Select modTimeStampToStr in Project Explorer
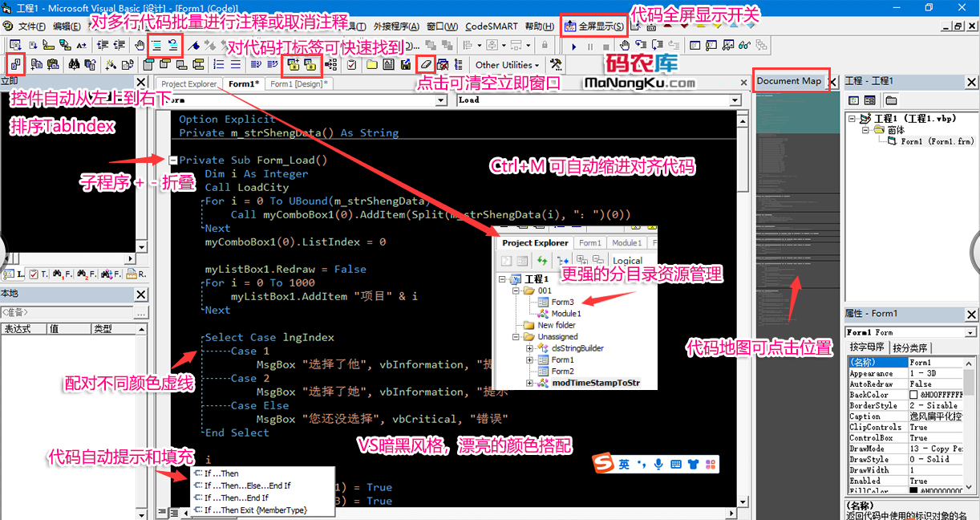Viewport: 980px width, 520px height. pos(596,383)
